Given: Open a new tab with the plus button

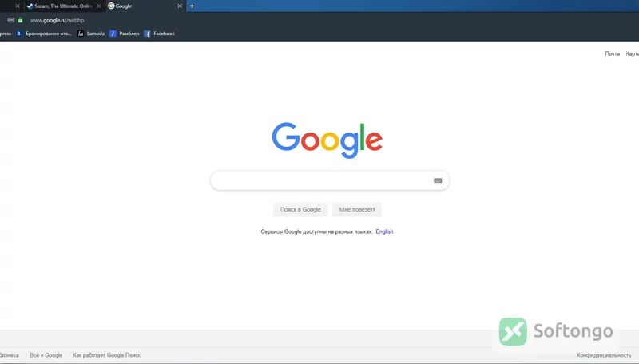Looking at the screenshot, I should 192,6.
